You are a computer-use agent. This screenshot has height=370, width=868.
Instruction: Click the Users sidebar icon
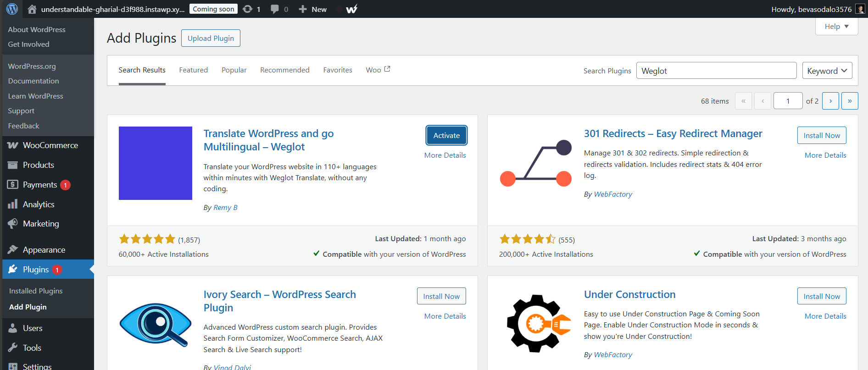[x=13, y=328]
